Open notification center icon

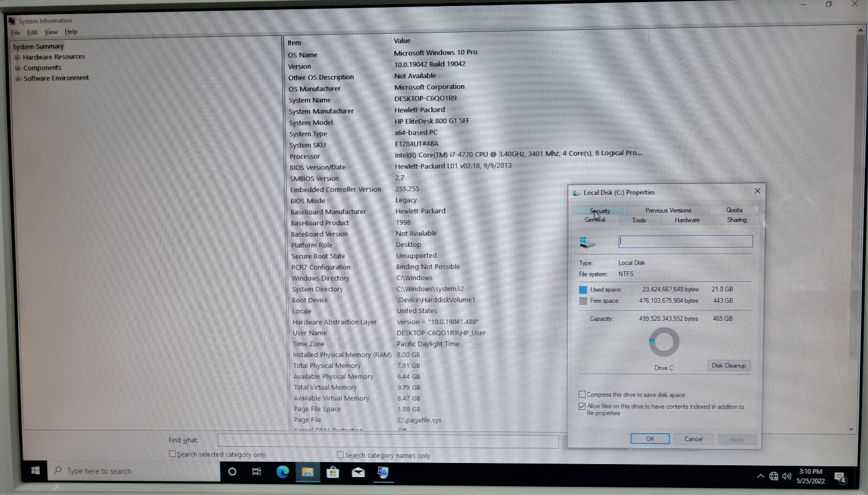tap(840, 478)
